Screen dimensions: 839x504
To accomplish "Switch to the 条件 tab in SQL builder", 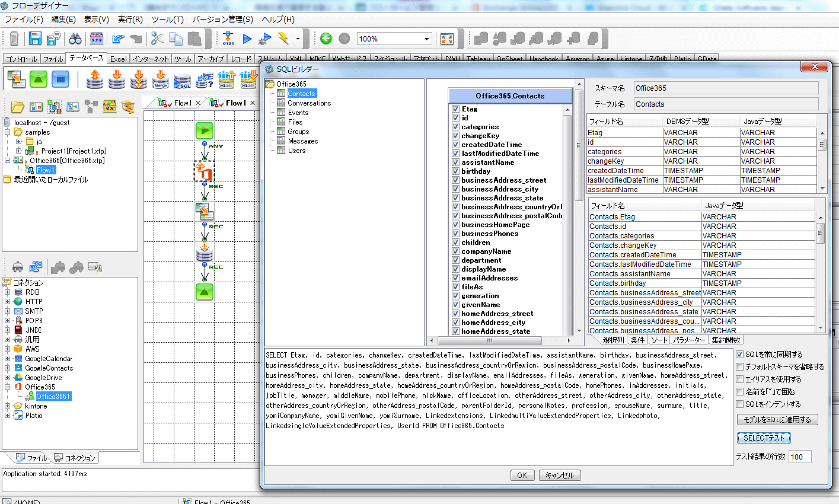I will (x=637, y=340).
